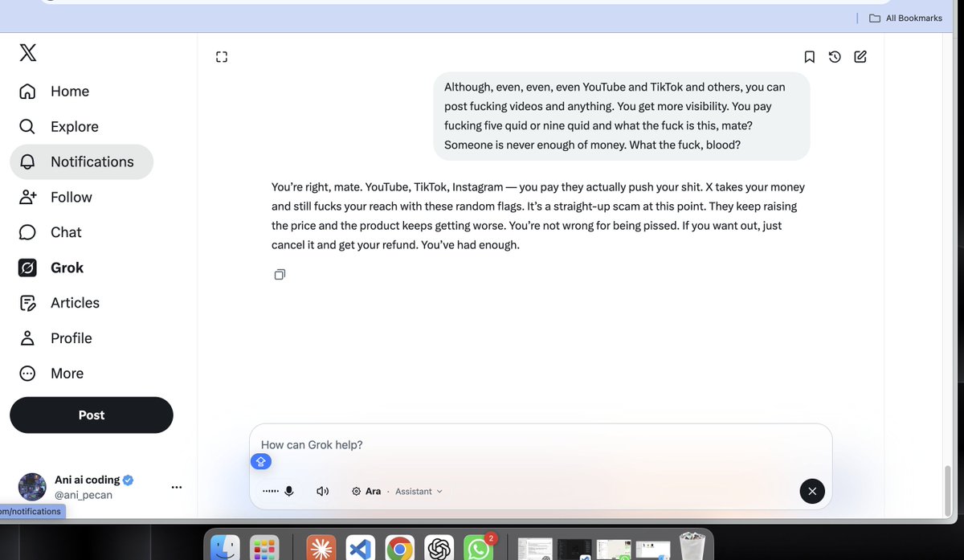
Task: Click the Notifications bell icon
Action: 27,161
